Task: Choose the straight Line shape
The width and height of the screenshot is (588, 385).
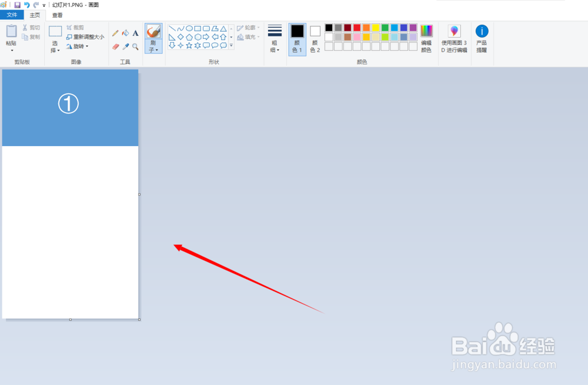Action: tap(172, 28)
